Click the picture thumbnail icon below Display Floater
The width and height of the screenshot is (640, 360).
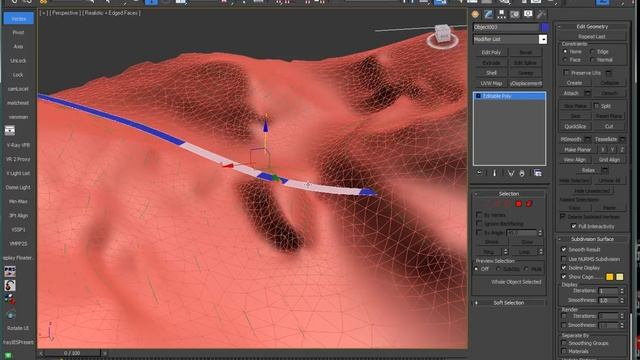pyautogui.click(x=10, y=271)
